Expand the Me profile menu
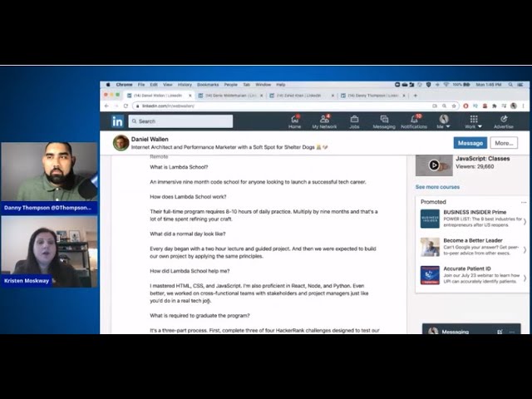 [443, 122]
